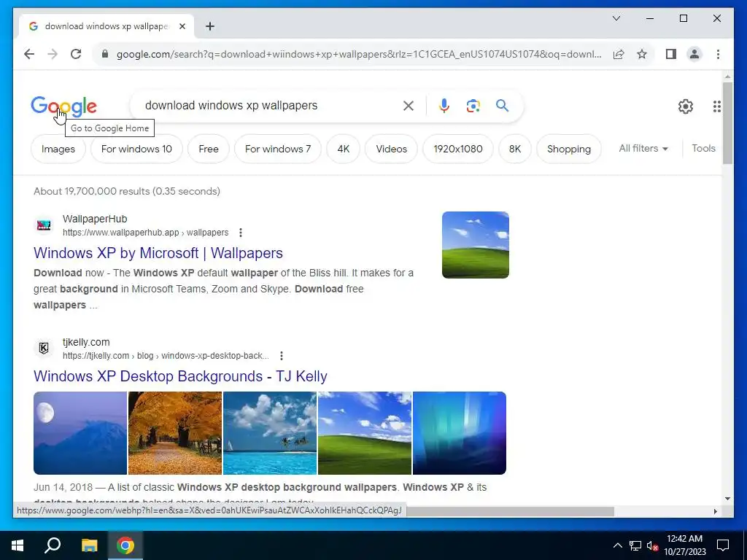Screen dimensions: 747x560
Task: Click the horizontal scrollbar right arrow
Action: pos(716,511)
